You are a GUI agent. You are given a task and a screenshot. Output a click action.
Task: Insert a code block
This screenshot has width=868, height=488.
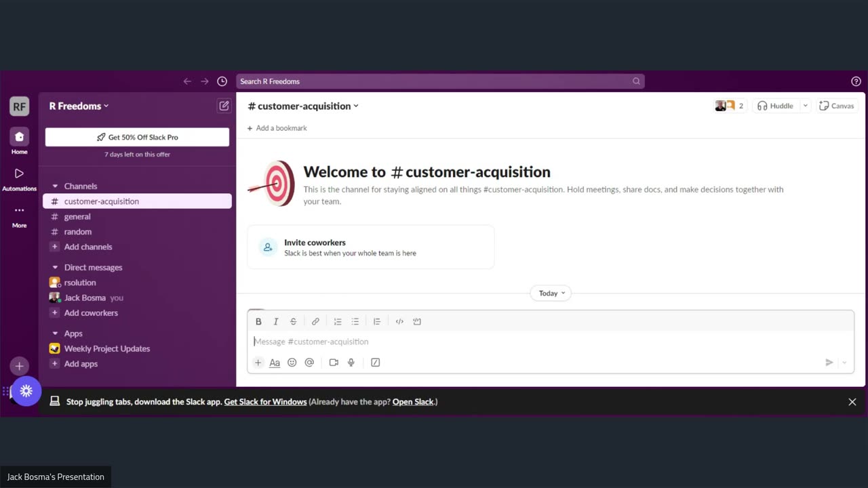pos(417,321)
